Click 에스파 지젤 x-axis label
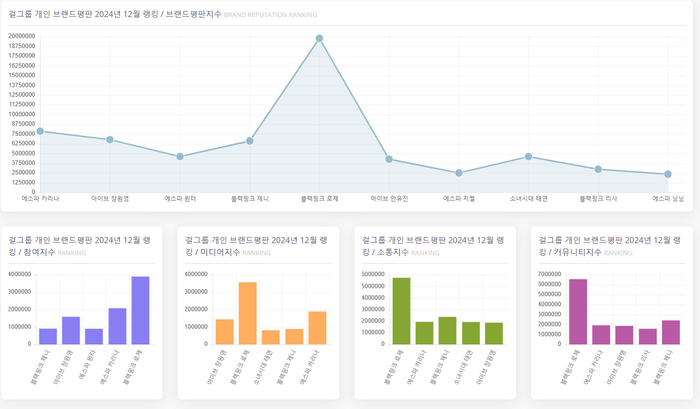700x409 pixels. [459, 199]
